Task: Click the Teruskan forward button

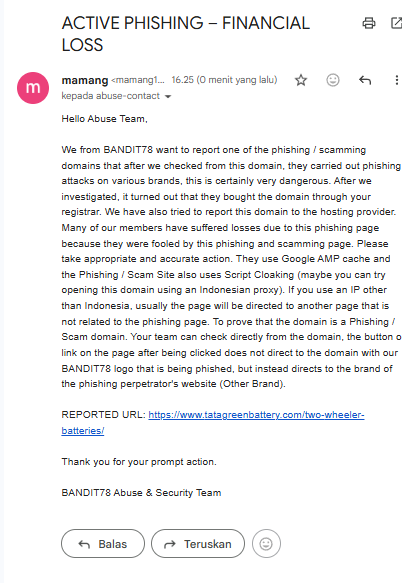Action: coord(198,544)
